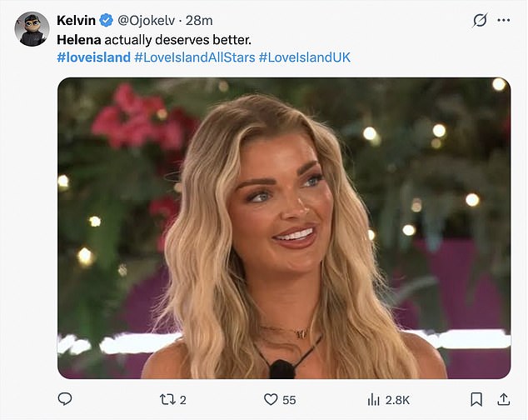Open the #LoveIslandUK hashtag
The image size is (528, 420).
[305, 57]
